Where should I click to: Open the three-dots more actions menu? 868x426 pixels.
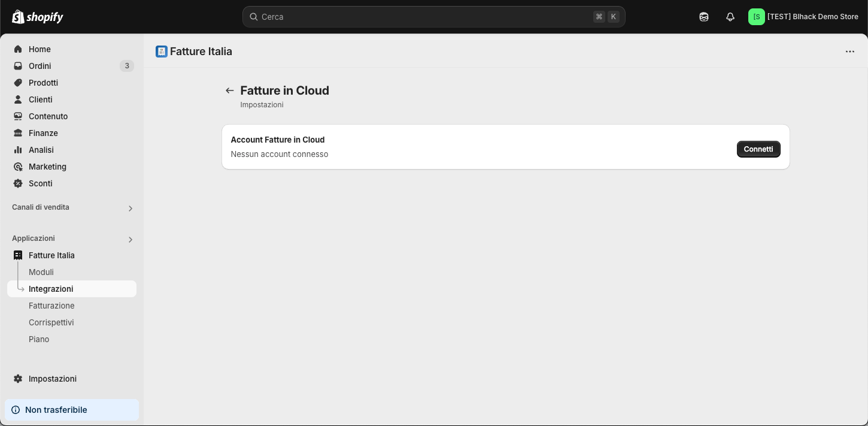(850, 52)
